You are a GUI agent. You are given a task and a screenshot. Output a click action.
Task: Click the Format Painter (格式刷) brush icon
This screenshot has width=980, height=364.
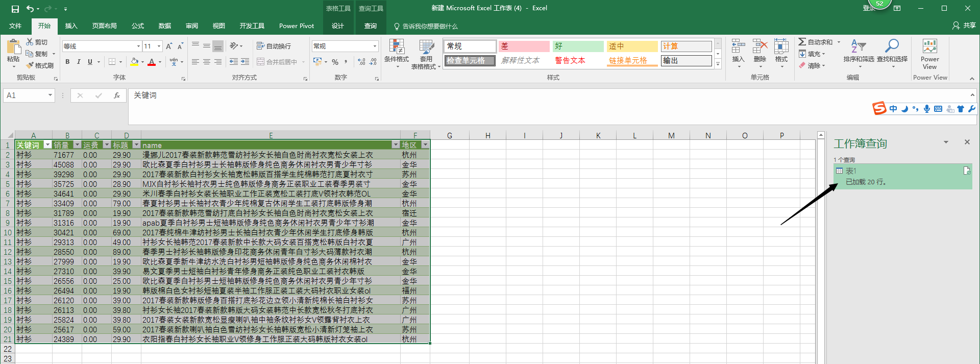[x=30, y=65]
